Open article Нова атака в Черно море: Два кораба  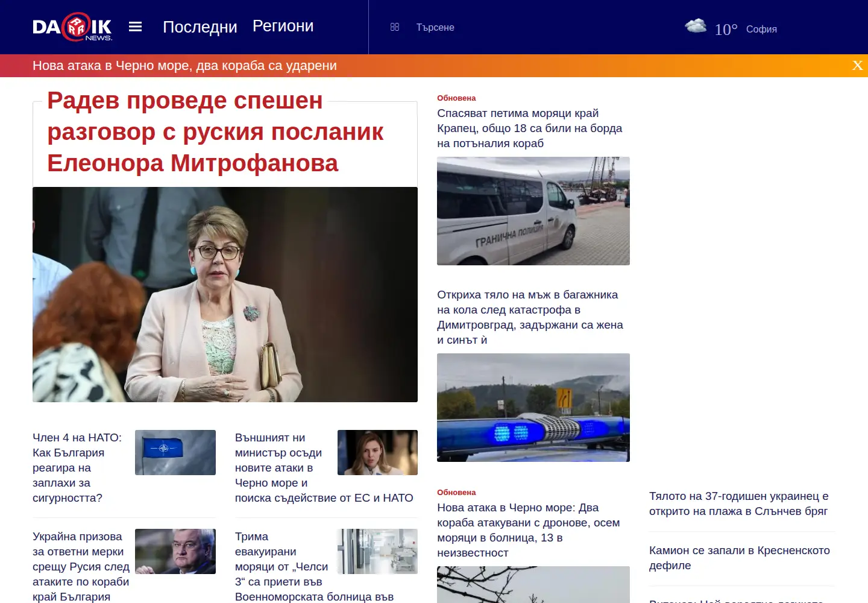[529, 530]
